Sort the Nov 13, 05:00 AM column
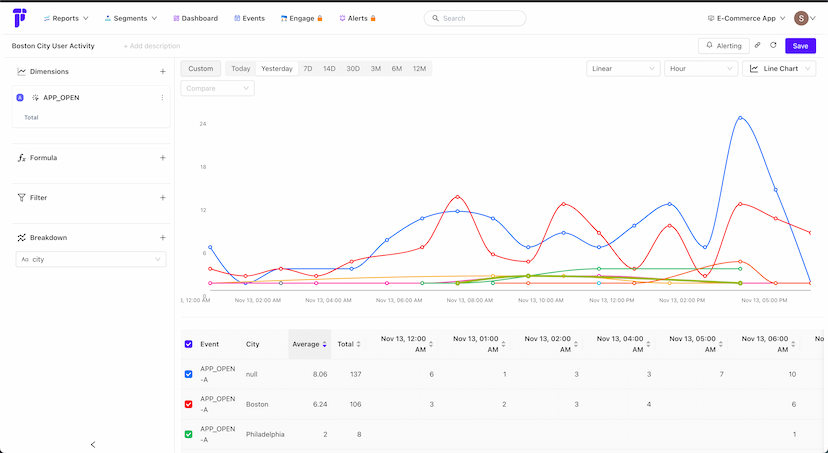Image resolution: width=828 pixels, height=453 pixels. pyautogui.click(x=720, y=344)
